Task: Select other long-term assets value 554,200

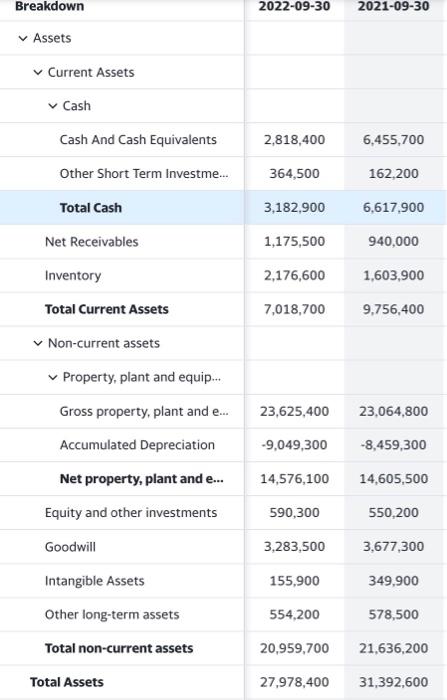Action: click(x=294, y=615)
